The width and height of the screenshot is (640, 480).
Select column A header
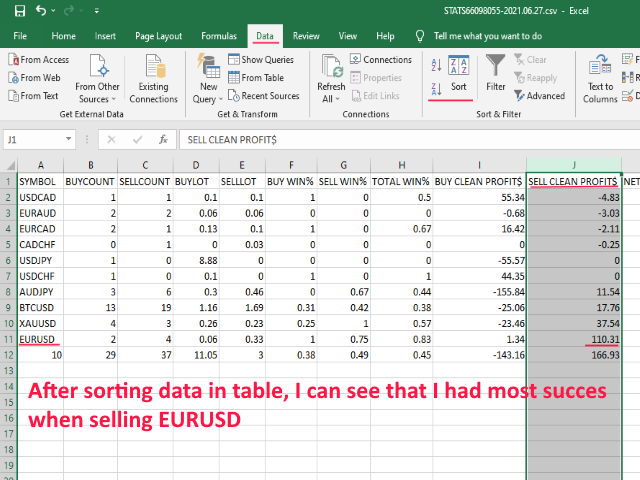(40, 165)
